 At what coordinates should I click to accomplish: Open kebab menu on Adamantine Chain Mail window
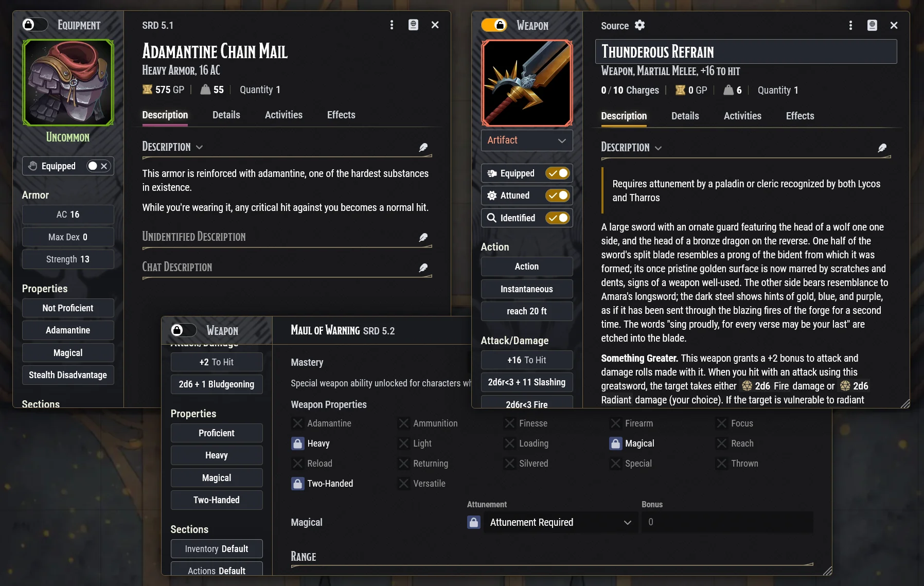[392, 25]
